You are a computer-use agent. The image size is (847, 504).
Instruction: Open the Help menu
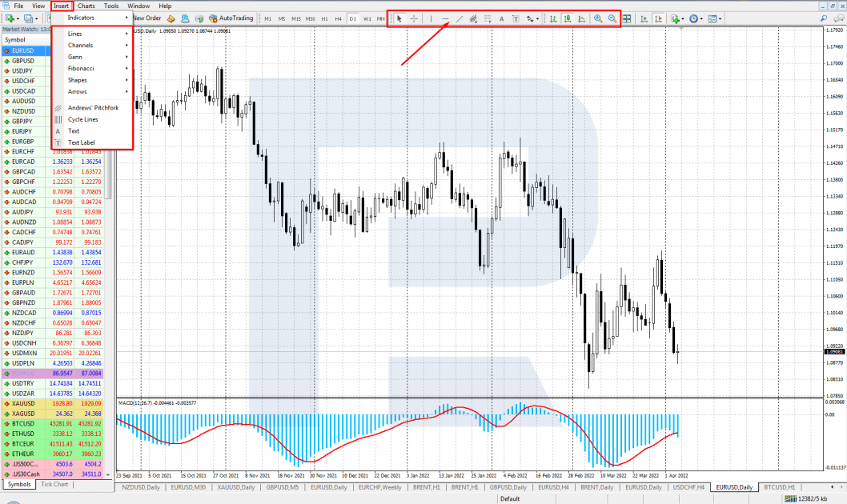[165, 6]
